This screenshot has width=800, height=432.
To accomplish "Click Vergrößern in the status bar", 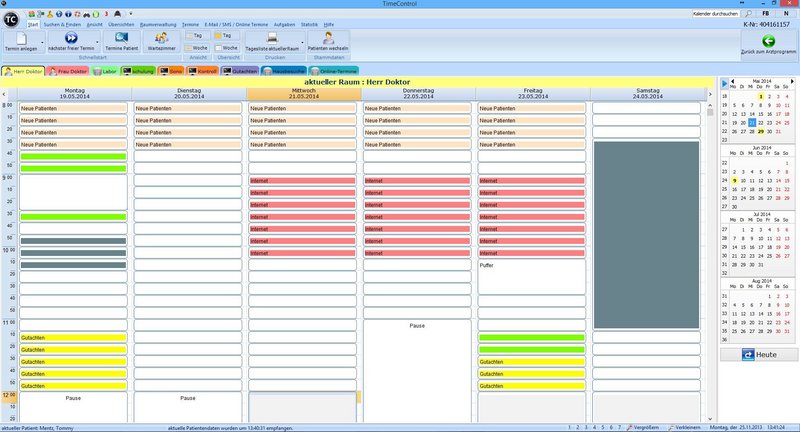I will click(643, 427).
